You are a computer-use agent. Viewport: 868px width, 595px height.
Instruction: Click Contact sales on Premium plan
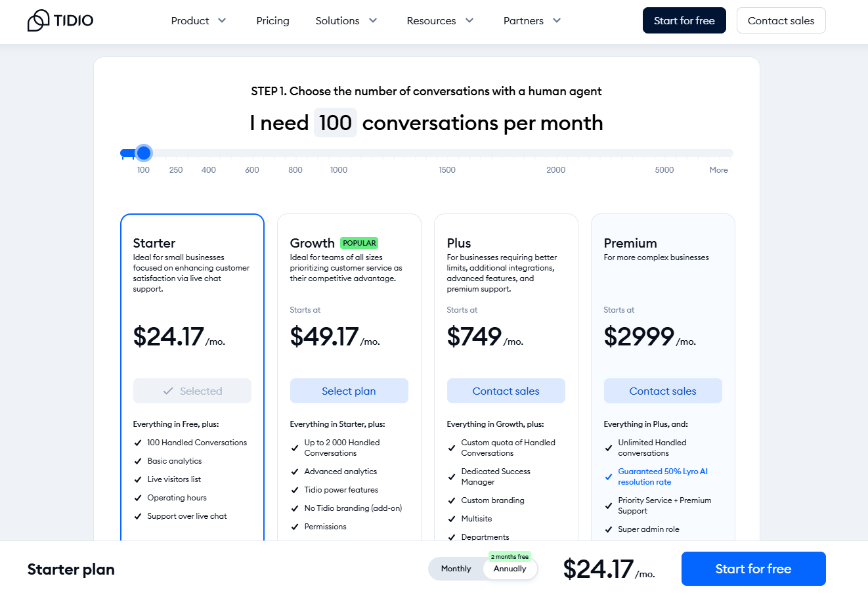[663, 391]
